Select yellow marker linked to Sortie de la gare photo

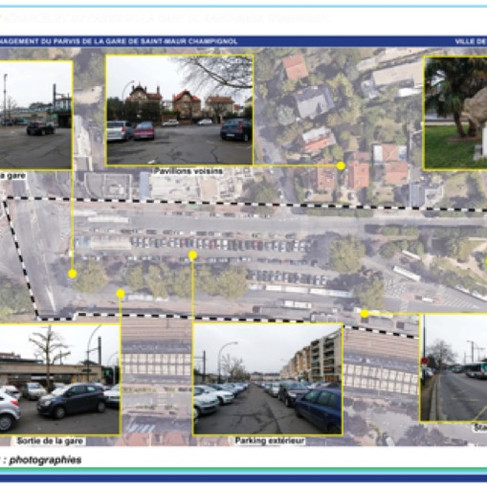coord(121,294)
